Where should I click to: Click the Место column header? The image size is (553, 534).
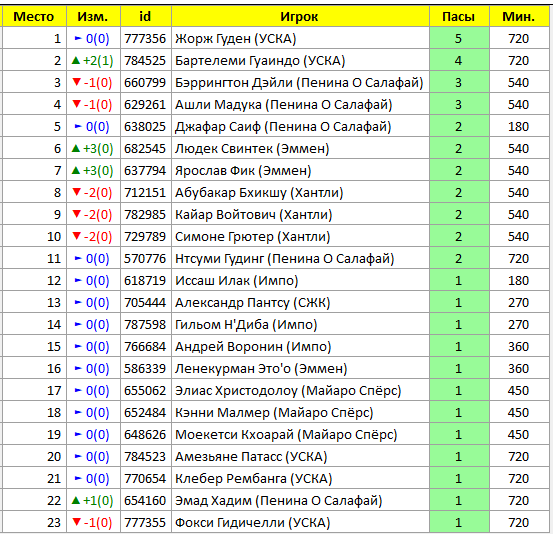(x=34, y=16)
